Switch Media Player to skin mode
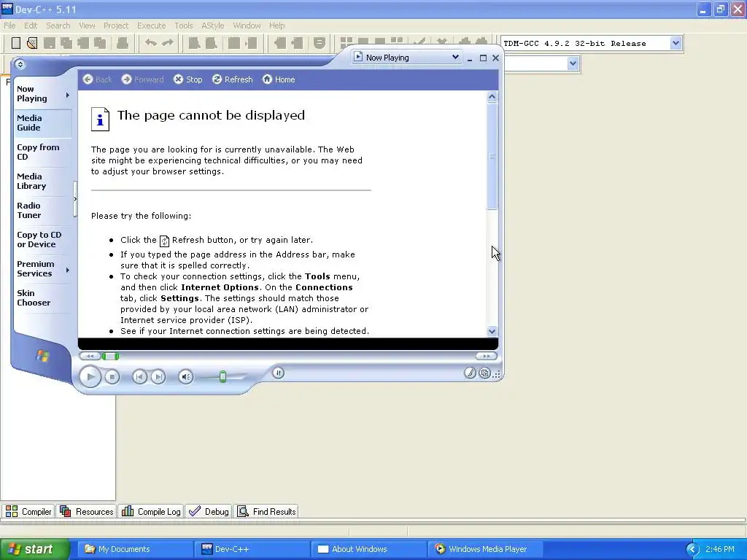 coord(484,373)
